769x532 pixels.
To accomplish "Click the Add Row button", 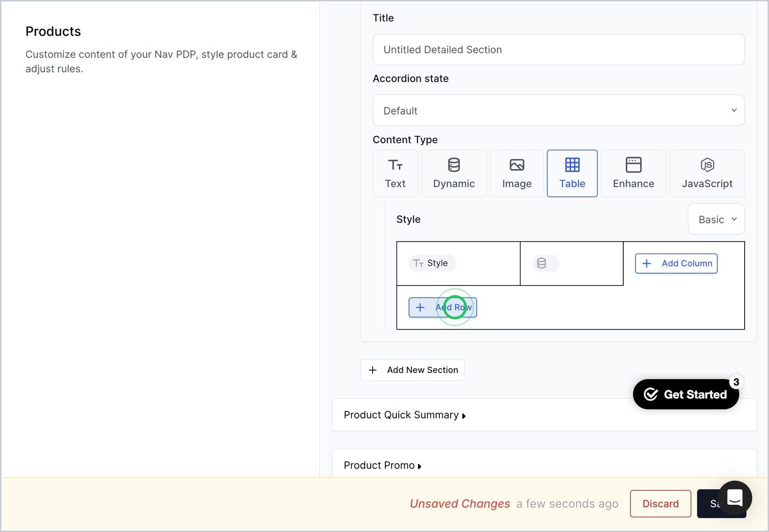I will pyautogui.click(x=443, y=308).
